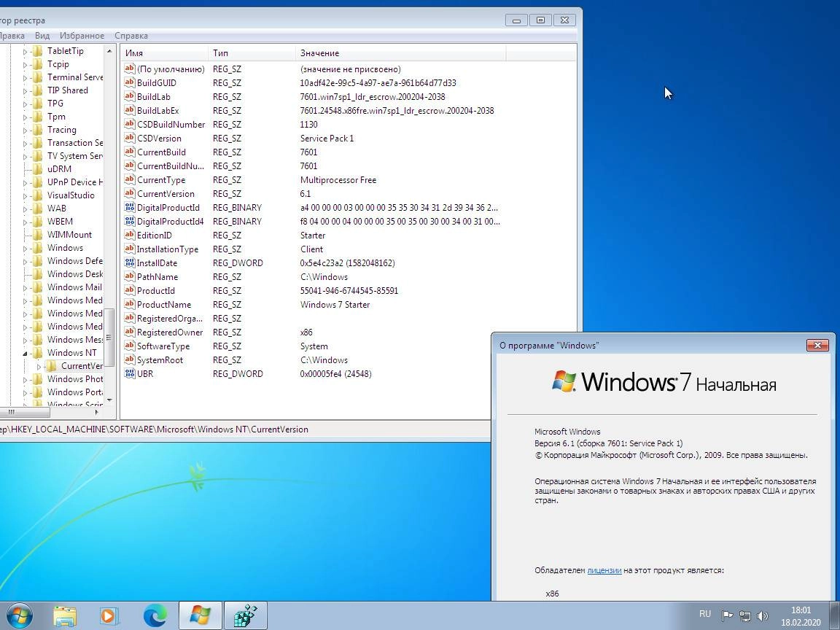The image size is (840, 630).
Task: Switch to Registry Editor taskbar button
Action: (x=245, y=615)
